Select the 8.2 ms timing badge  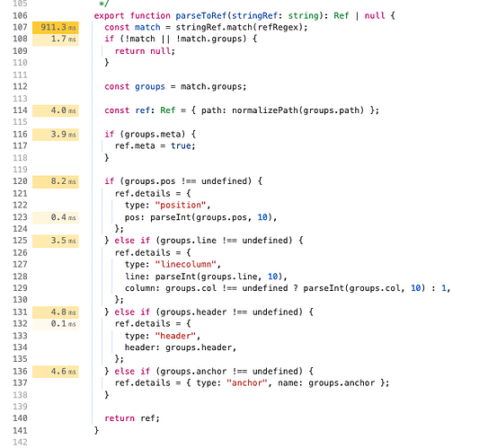point(56,181)
